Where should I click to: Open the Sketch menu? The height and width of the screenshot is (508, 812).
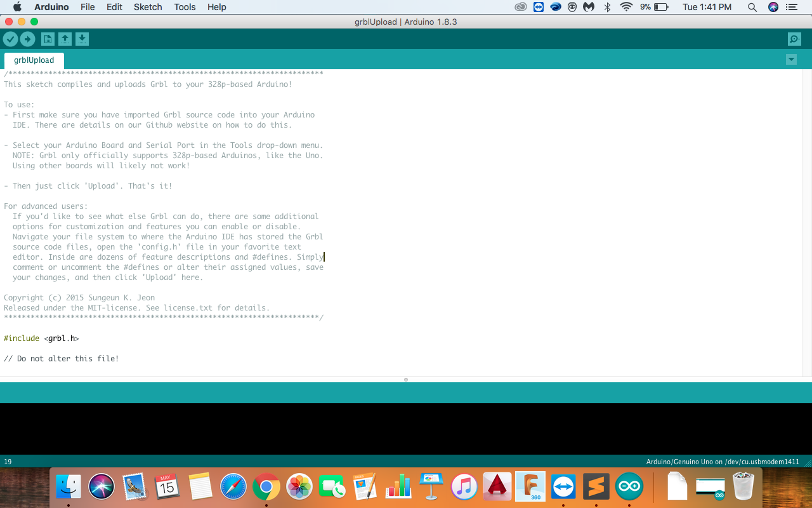pos(148,7)
